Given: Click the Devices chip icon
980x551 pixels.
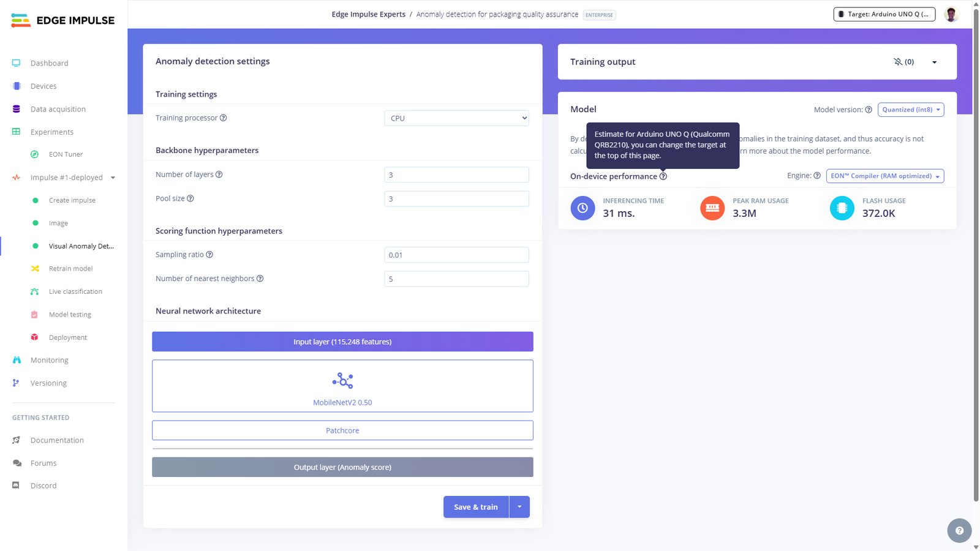Looking at the screenshot, I should pyautogui.click(x=17, y=86).
